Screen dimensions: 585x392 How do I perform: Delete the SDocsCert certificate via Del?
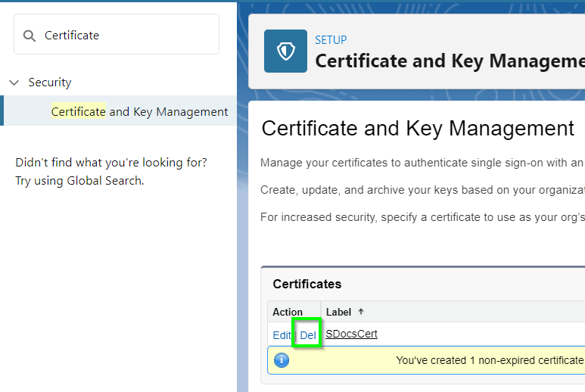point(308,335)
